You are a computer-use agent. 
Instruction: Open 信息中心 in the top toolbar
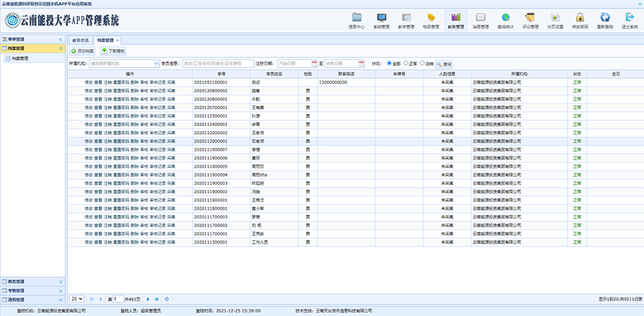(x=356, y=19)
